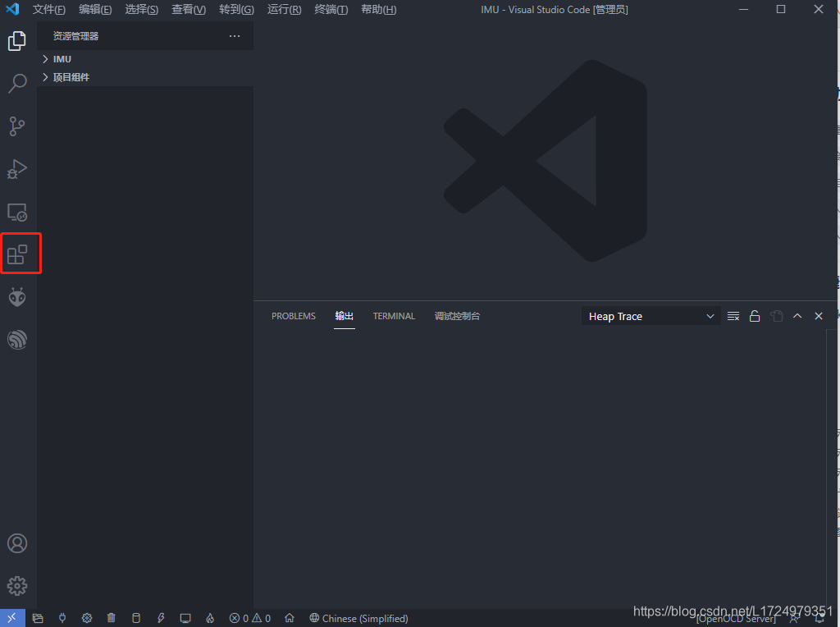The height and width of the screenshot is (627, 840).
Task: Open the Search view in activity bar
Action: pos(17,83)
